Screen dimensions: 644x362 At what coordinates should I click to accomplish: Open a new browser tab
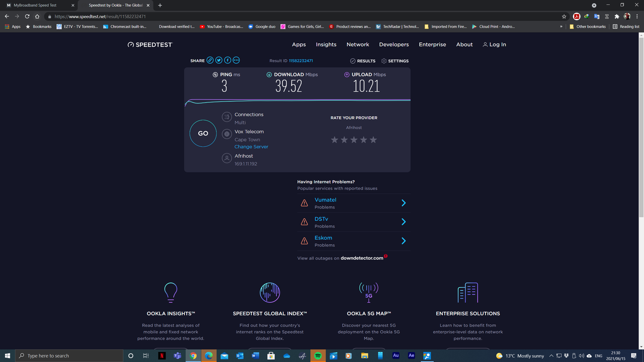click(x=160, y=5)
